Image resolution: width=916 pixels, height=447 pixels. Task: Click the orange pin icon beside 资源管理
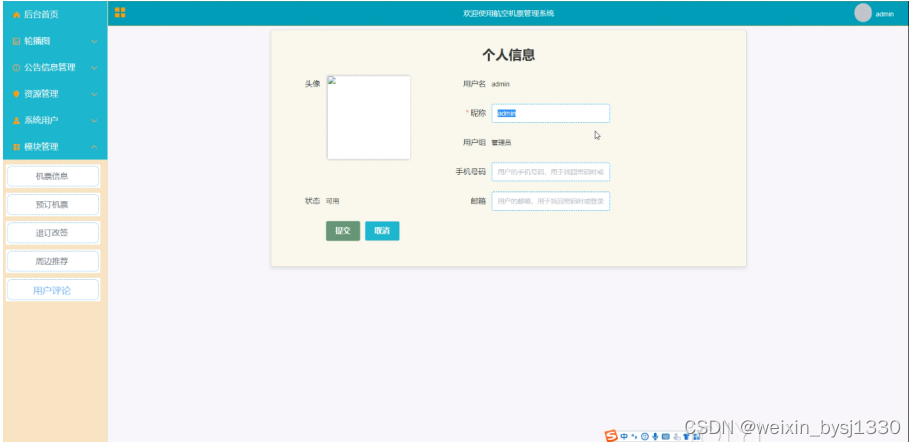[x=16, y=94]
